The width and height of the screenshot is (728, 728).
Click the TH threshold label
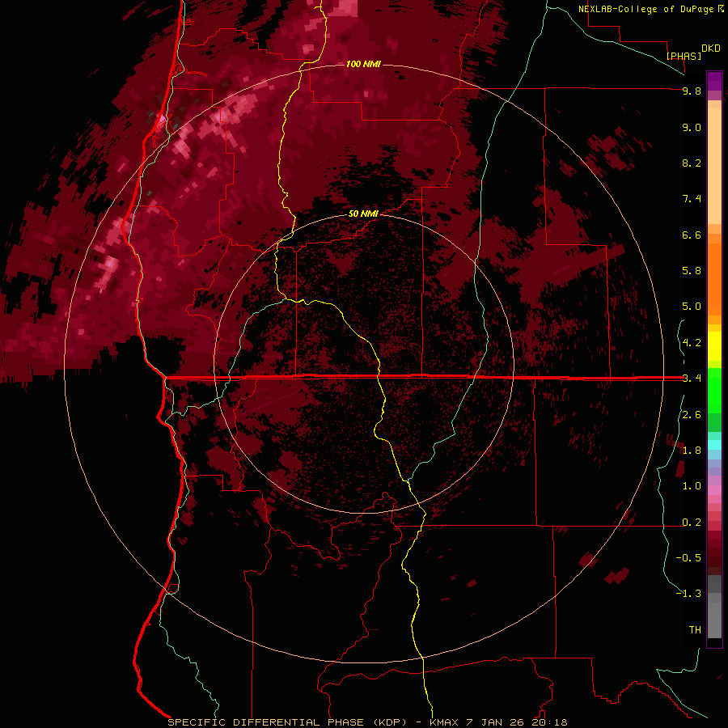(695, 630)
